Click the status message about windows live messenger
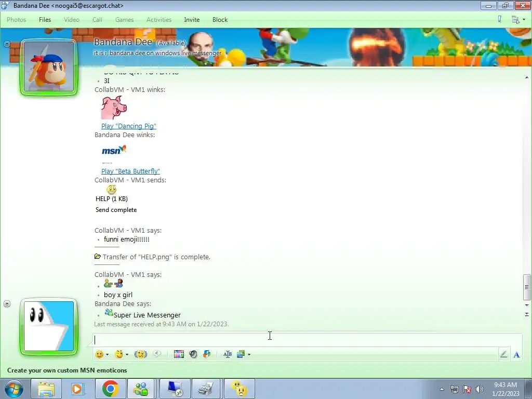Screen dimensions: 532x399 tap(157, 53)
